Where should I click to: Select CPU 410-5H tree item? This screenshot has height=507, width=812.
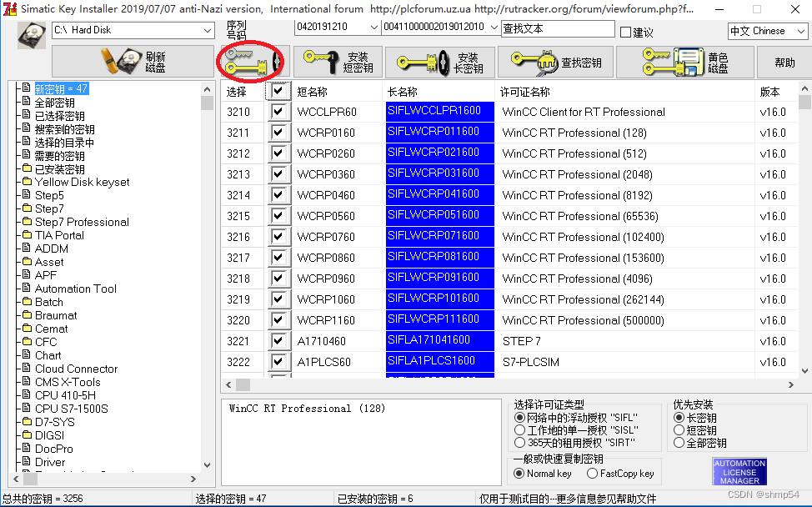pos(65,395)
